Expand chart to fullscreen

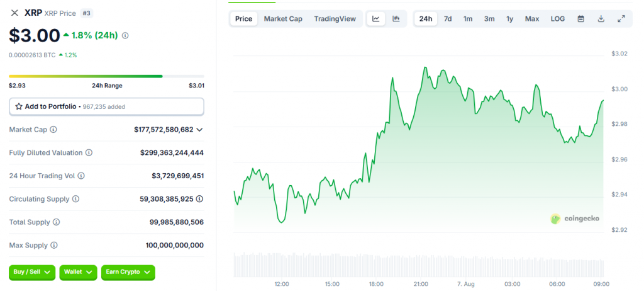click(621, 19)
